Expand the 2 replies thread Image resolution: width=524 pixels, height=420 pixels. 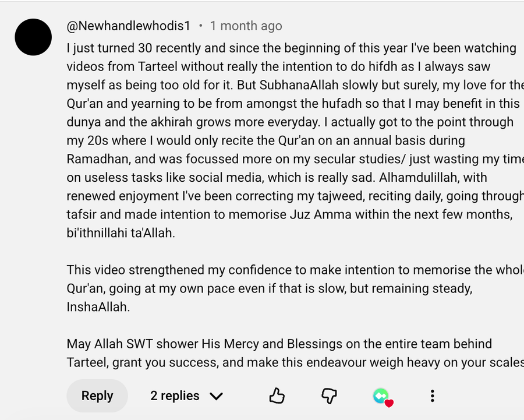point(186,396)
